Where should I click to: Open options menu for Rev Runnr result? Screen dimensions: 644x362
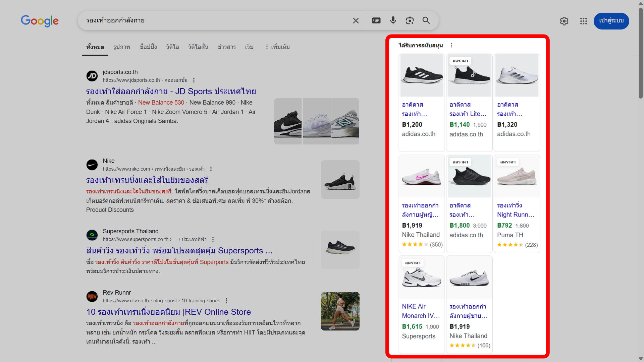pyautogui.click(x=226, y=301)
